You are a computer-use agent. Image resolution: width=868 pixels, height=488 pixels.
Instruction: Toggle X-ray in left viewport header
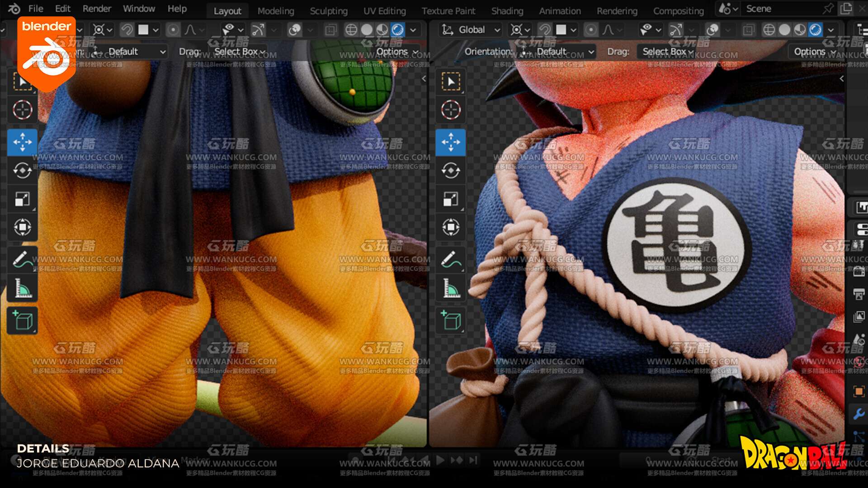[x=331, y=30]
